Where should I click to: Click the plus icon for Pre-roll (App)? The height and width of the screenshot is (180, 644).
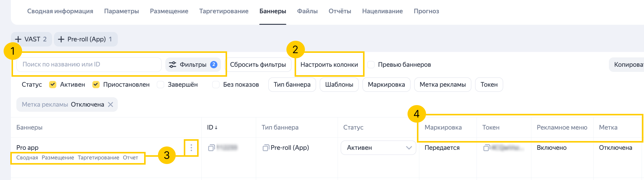tap(61, 39)
